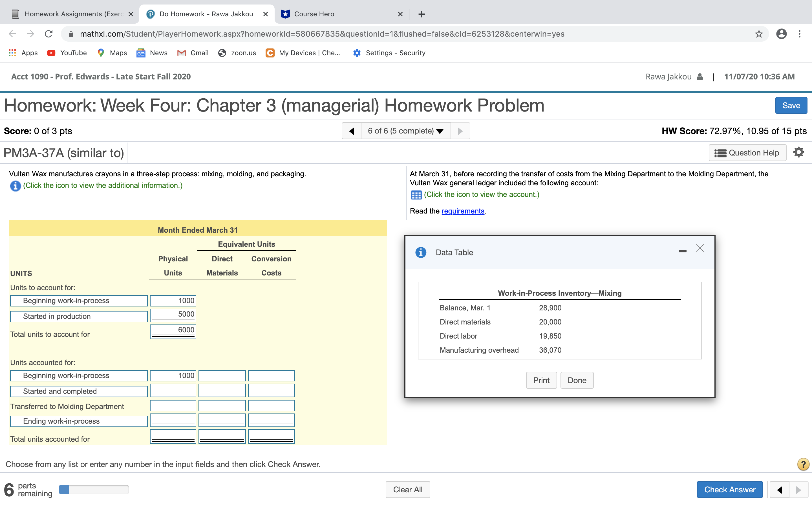Go to previous question arrow
Screen dimensions: 812x507
351,131
